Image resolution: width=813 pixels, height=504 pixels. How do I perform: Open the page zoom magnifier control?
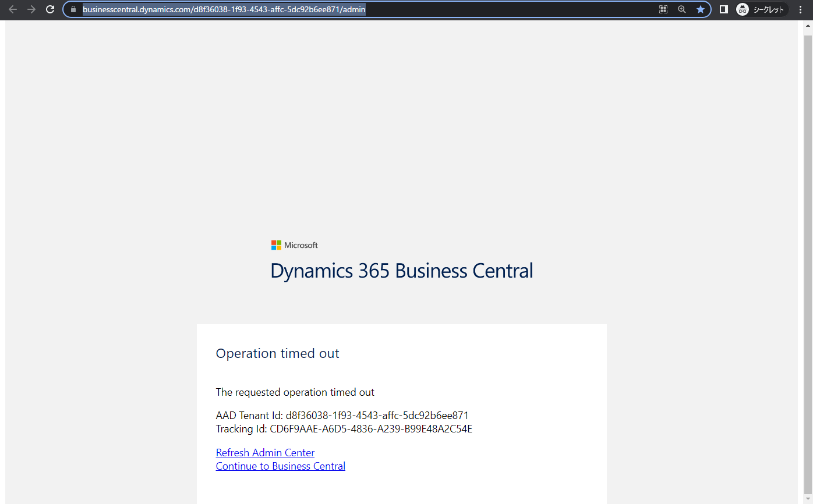tap(681, 9)
